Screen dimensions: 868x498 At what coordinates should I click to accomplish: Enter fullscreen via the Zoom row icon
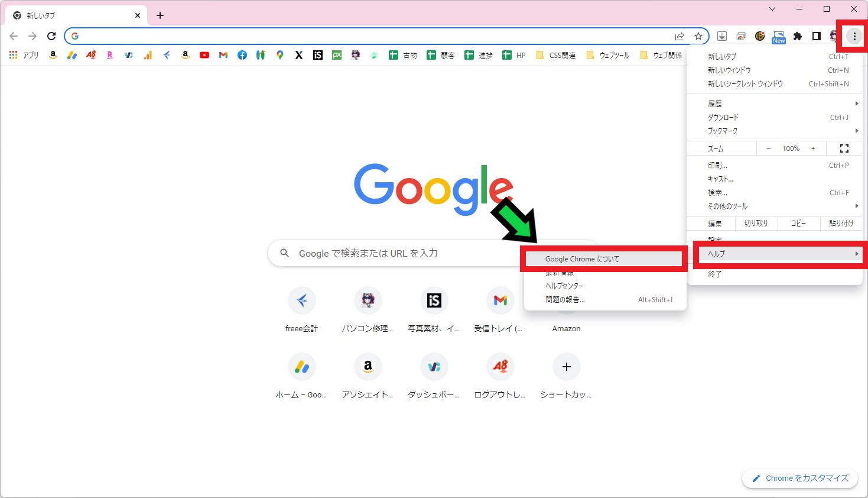pos(844,148)
